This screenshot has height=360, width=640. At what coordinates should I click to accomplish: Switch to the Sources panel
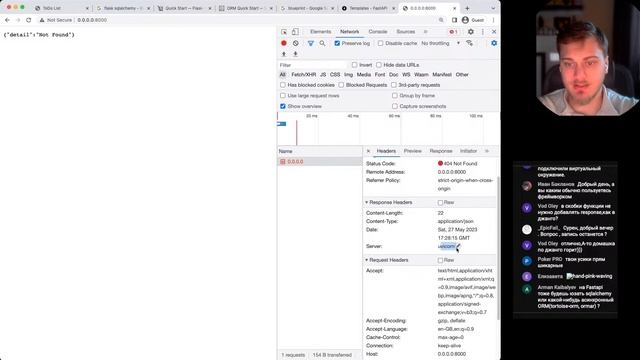coord(406,32)
